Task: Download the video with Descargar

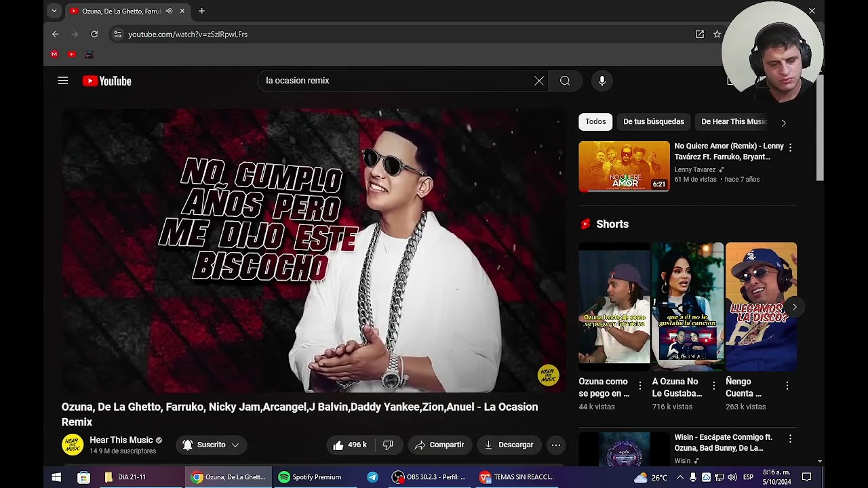Action: (509, 445)
